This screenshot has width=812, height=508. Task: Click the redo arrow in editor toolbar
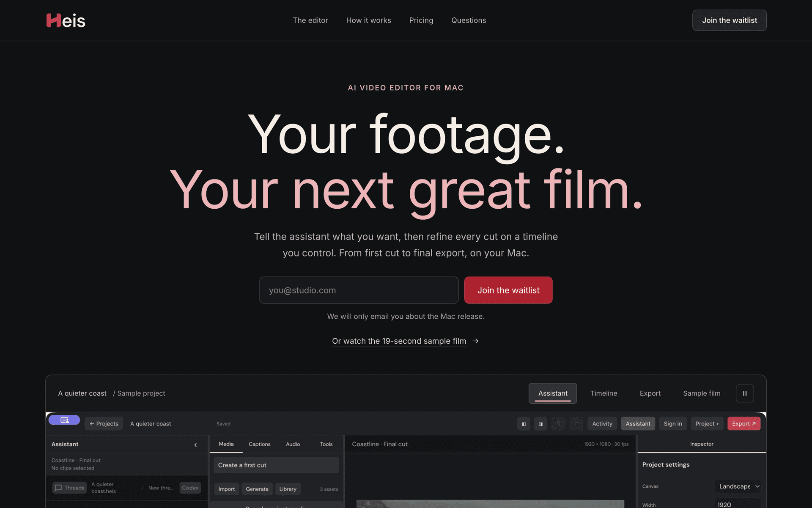pyautogui.click(x=576, y=424)
